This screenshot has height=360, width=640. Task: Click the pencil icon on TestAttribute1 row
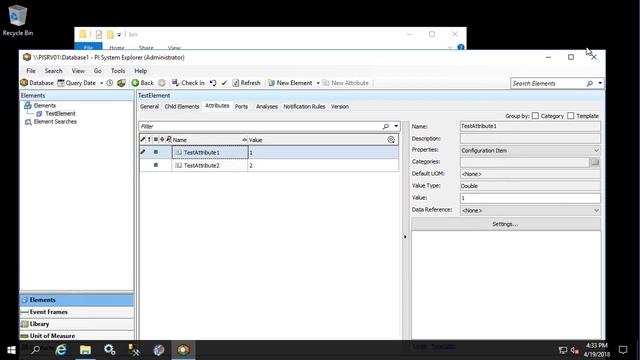point(142,152)
